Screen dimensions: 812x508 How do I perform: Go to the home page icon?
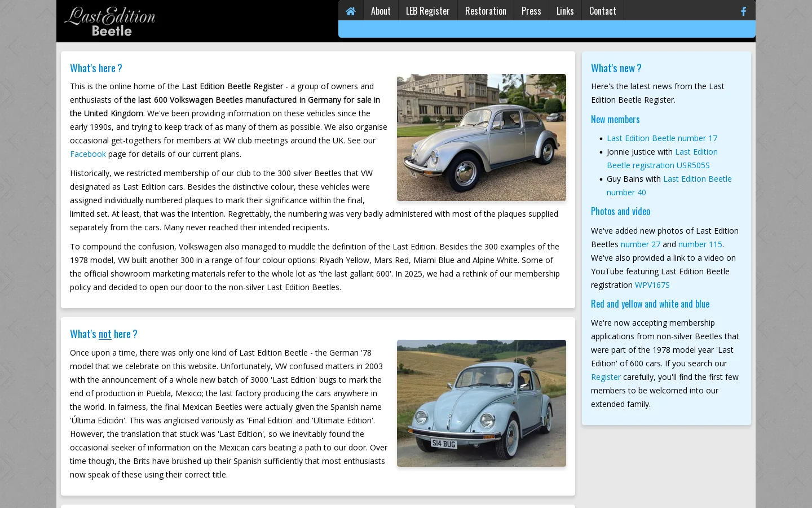tap(351, 11)
